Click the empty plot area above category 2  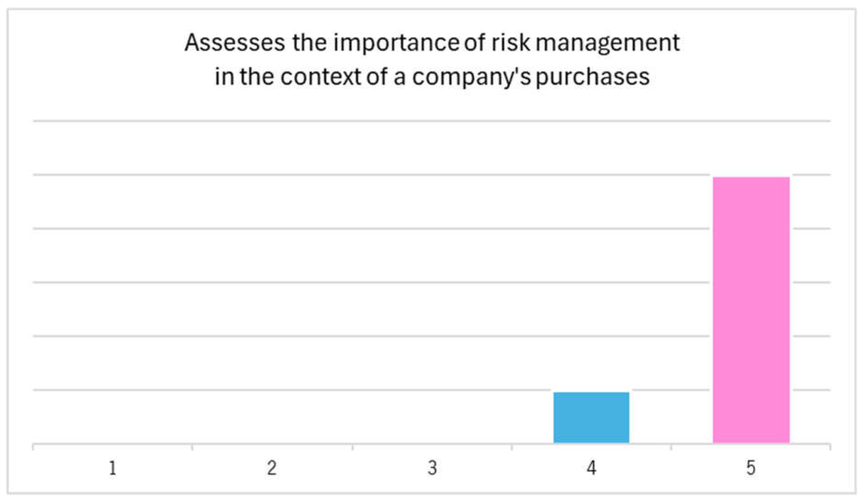[272, 309]
